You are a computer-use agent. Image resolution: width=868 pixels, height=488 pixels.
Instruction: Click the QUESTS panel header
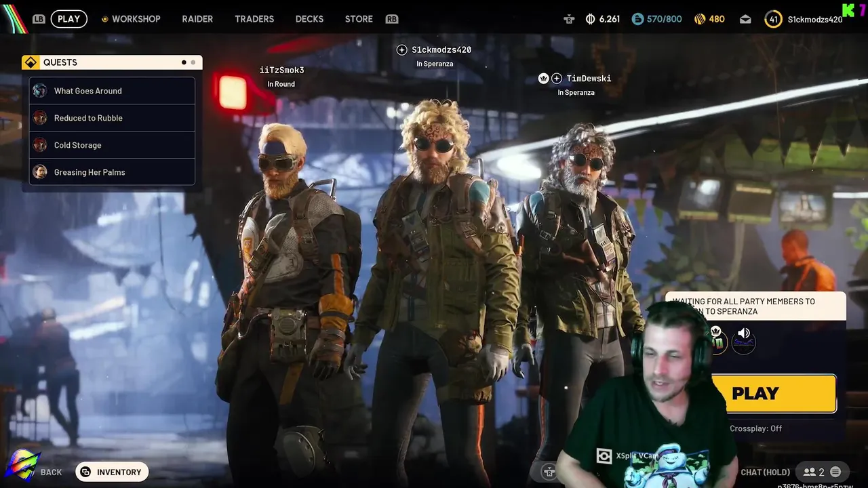[112, 62]
